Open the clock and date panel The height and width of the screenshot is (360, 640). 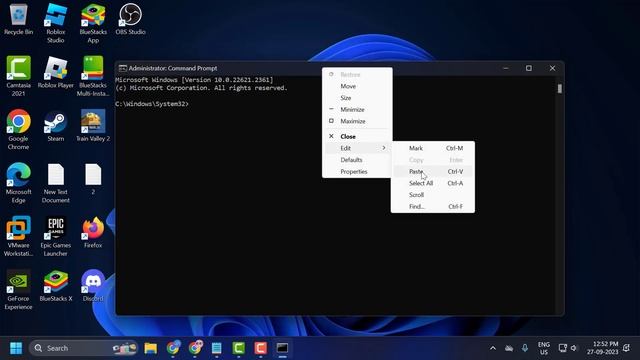coord(603,348)
